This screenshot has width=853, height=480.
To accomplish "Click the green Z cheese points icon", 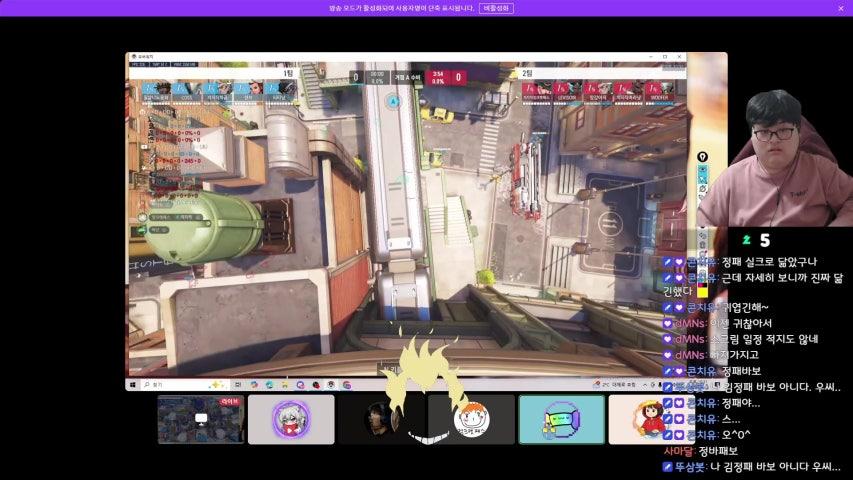I will (746, 240).
